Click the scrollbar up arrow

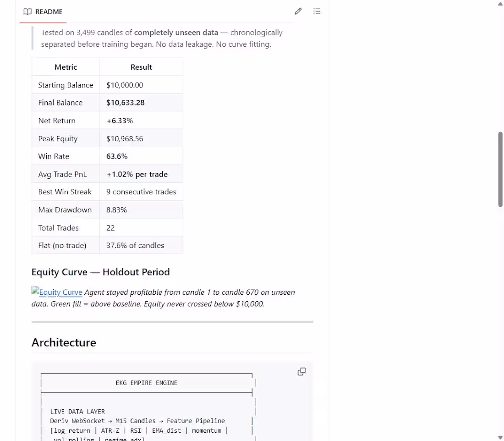500,4
